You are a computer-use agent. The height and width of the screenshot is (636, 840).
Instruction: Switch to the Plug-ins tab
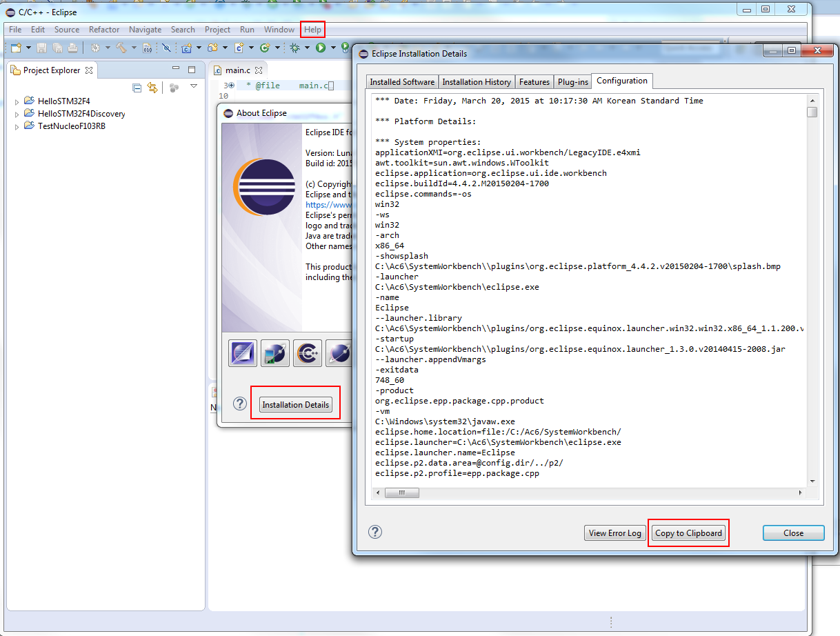tap(572, 81)
